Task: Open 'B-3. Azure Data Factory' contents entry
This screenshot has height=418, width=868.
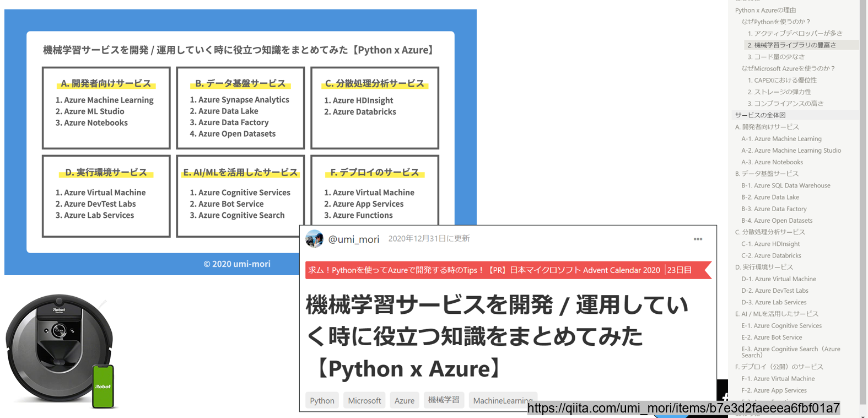Action: pyautogui.click(x=774, y=209)
